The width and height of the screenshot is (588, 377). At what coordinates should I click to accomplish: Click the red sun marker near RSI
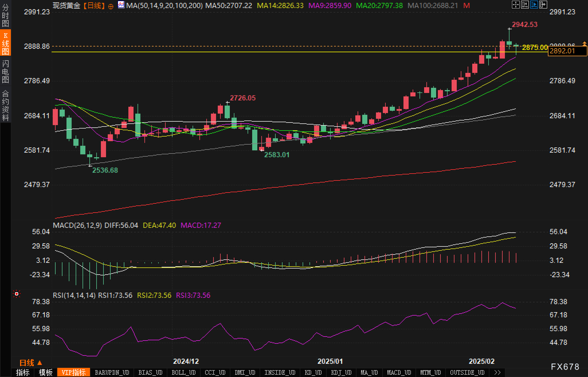click(17, 294)
